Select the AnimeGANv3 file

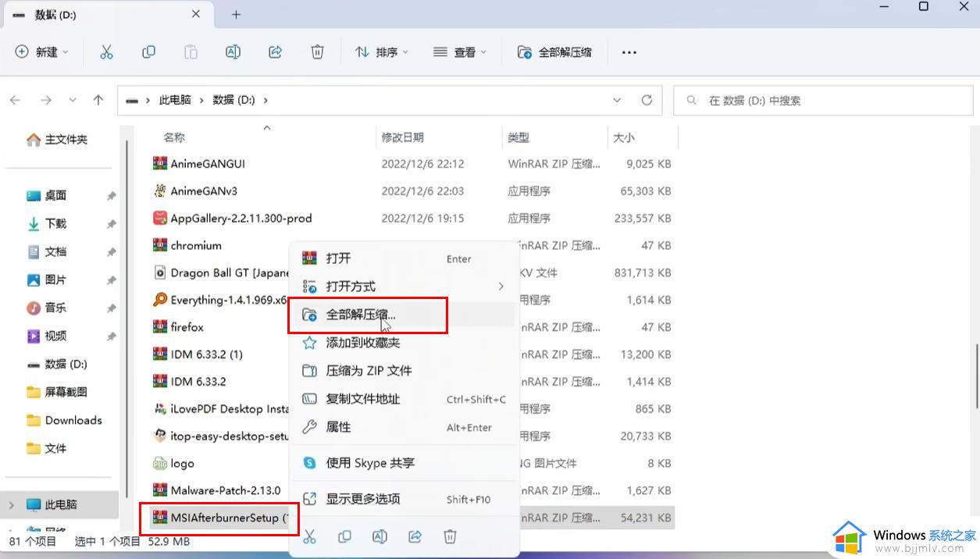click(x=203, y=190)
